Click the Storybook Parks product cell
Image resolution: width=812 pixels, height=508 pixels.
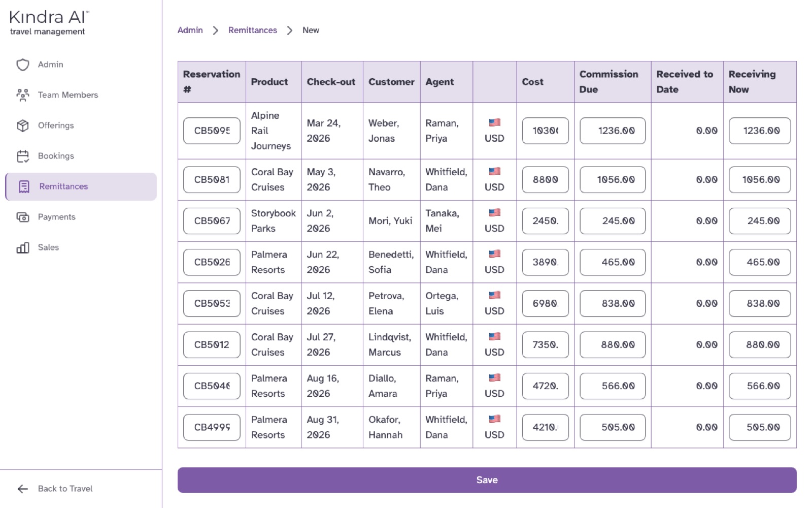[274, 221]
